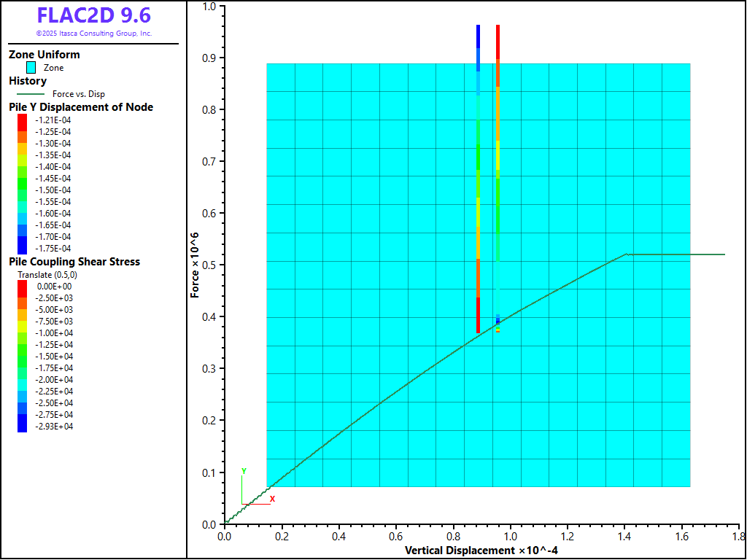Click the cyan Zone legend swatch
This screenshot has width=747, height=560.
point(31,68)
